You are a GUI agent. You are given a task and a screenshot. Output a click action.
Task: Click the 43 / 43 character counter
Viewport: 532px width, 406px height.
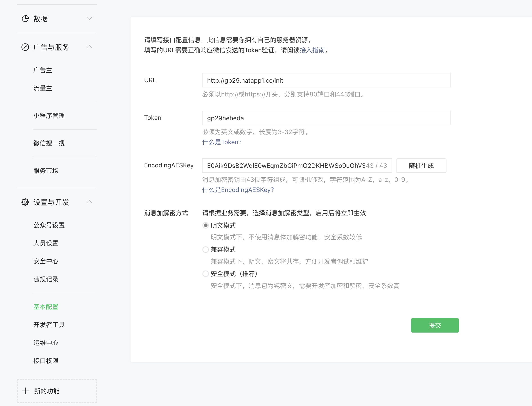[376, 166]
